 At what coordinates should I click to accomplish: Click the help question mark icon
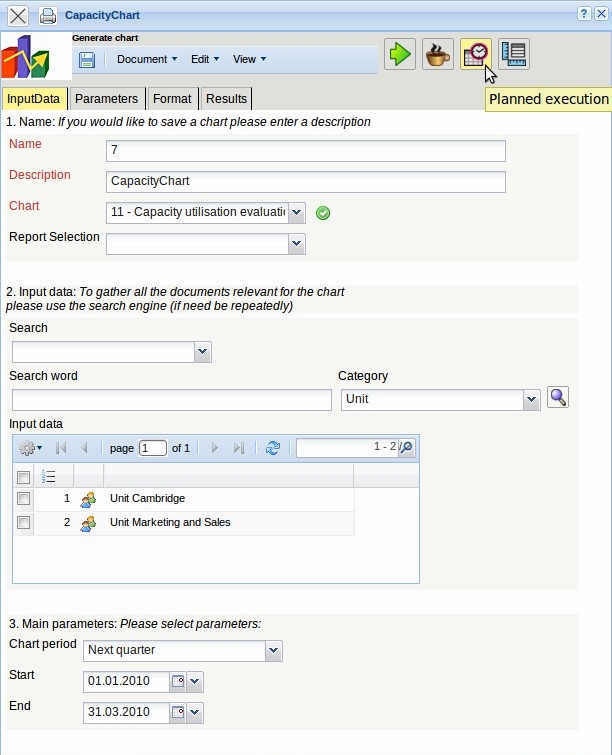click(584, 15)
